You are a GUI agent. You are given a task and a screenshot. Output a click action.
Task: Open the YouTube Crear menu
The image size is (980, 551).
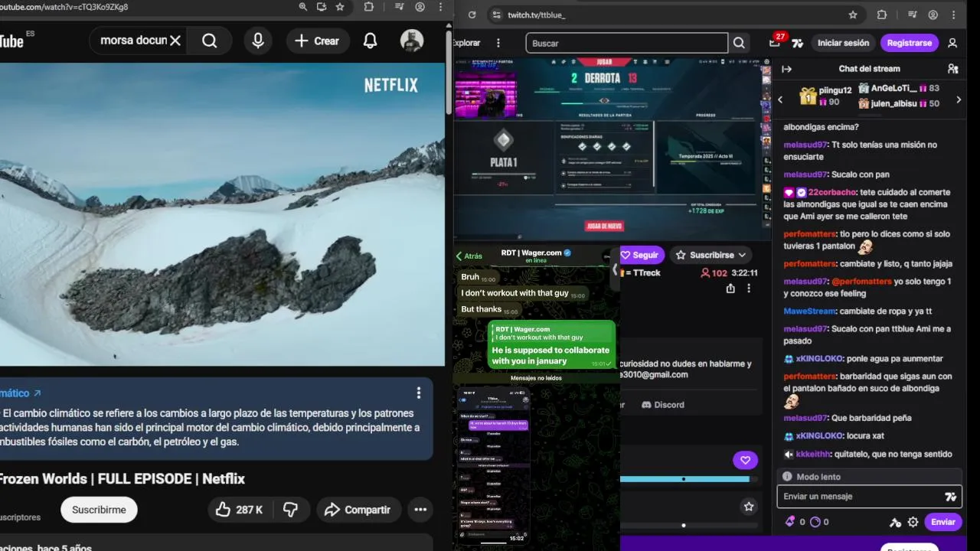318,41
